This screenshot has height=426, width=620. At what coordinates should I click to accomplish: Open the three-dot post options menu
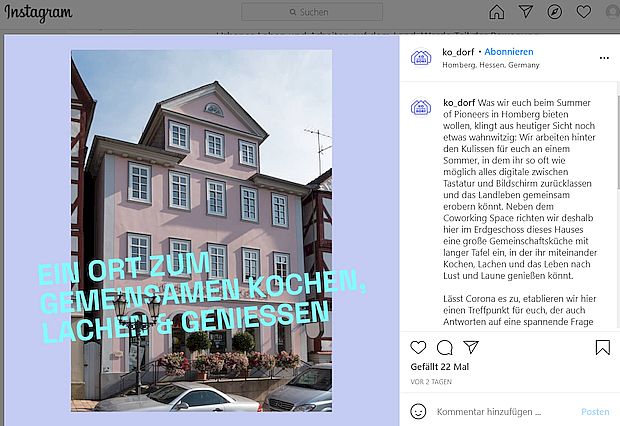604,58
